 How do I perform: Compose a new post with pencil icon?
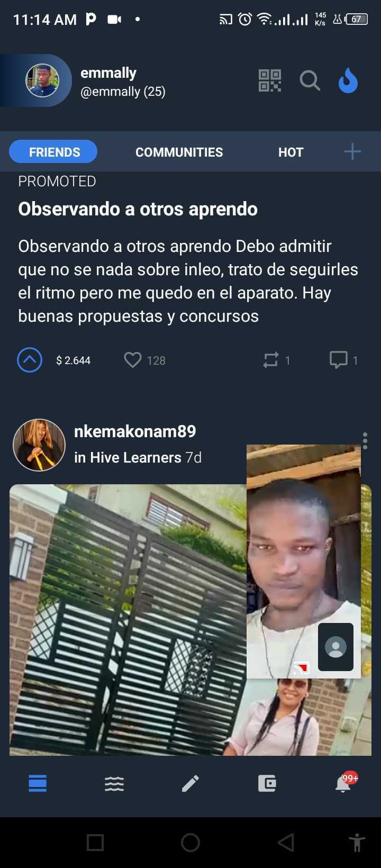190,783
